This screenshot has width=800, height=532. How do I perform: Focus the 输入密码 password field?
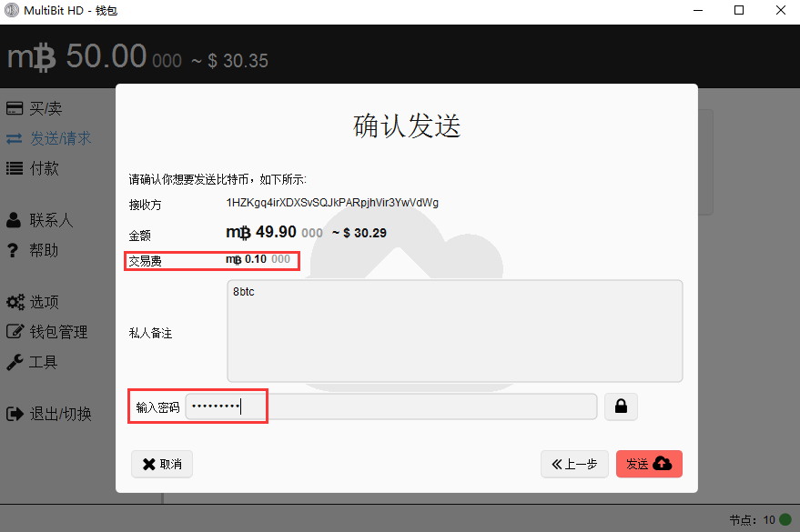coord(390,407)
